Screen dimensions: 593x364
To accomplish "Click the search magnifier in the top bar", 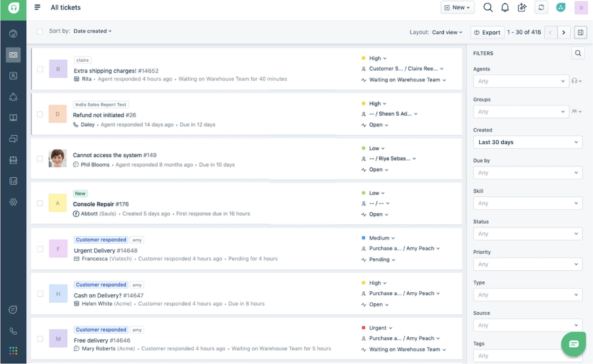I will (488, 7).
